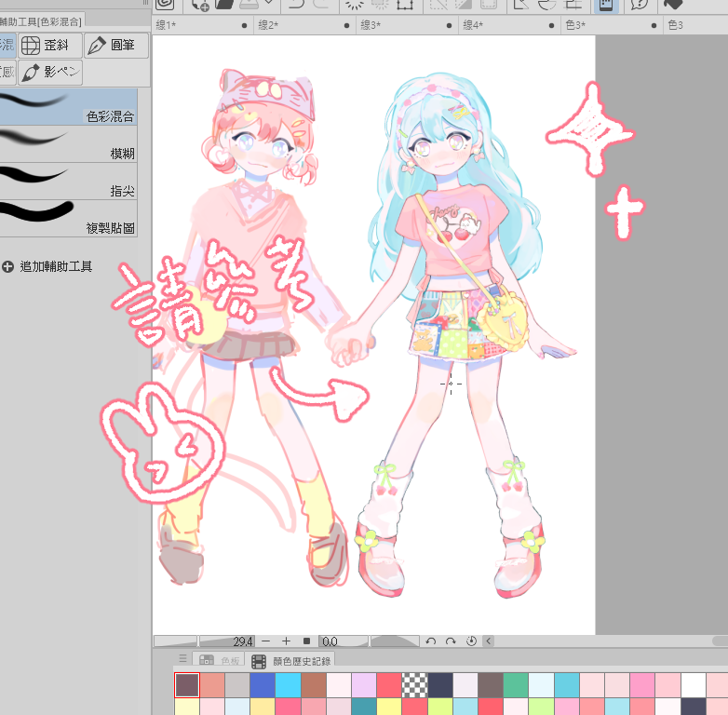This screenshot has width=728, height=715.
Task: Switch to the 線3* document tab
Action: click(x=408, y=25)
